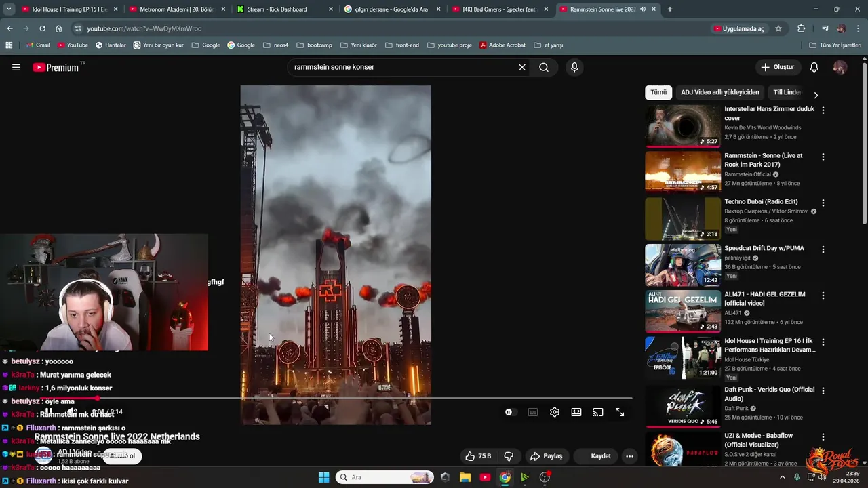Like the video with 75 B likes
The width and height of the screenshot is (868, 488).
pos(478,456)
